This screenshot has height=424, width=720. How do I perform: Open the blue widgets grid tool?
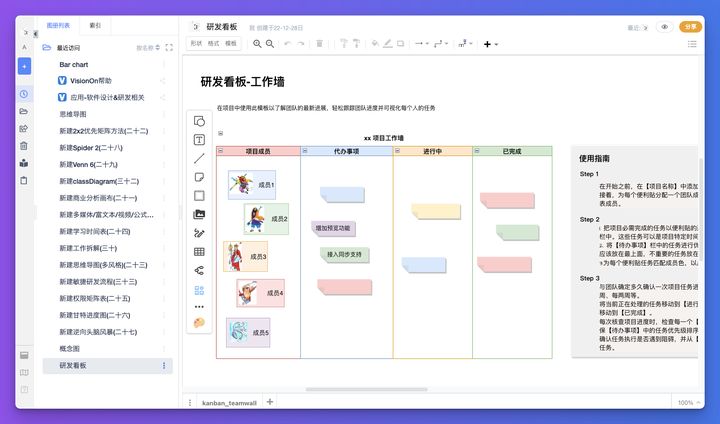199,290
